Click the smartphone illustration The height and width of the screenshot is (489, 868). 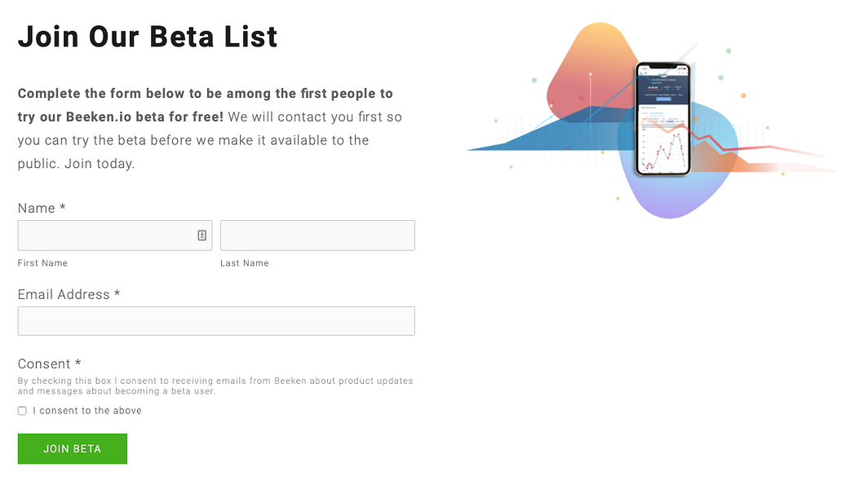click(663, 118)
